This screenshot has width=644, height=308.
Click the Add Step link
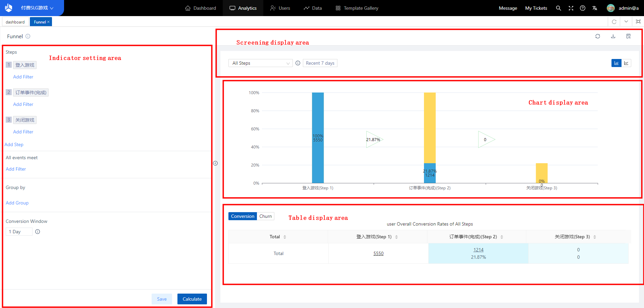(14, 144)
